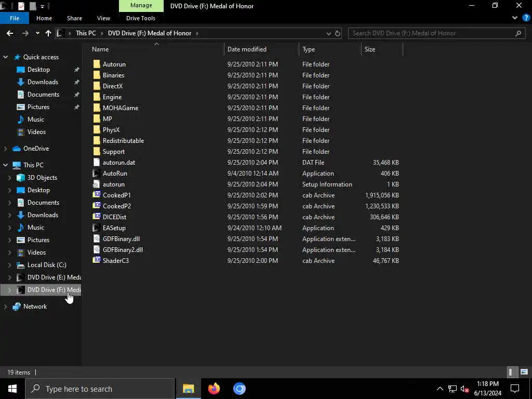This screenshot has height=399, width=532.
Task: Click the Search DVD Drive (F:) field
Action: point(437,33)
